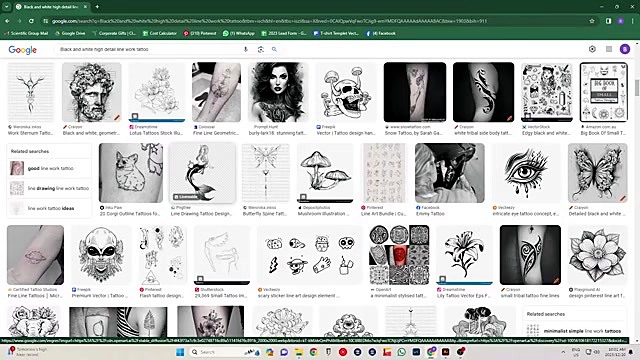Open the Line Art Bundle Pinterest image

point(384,173)
